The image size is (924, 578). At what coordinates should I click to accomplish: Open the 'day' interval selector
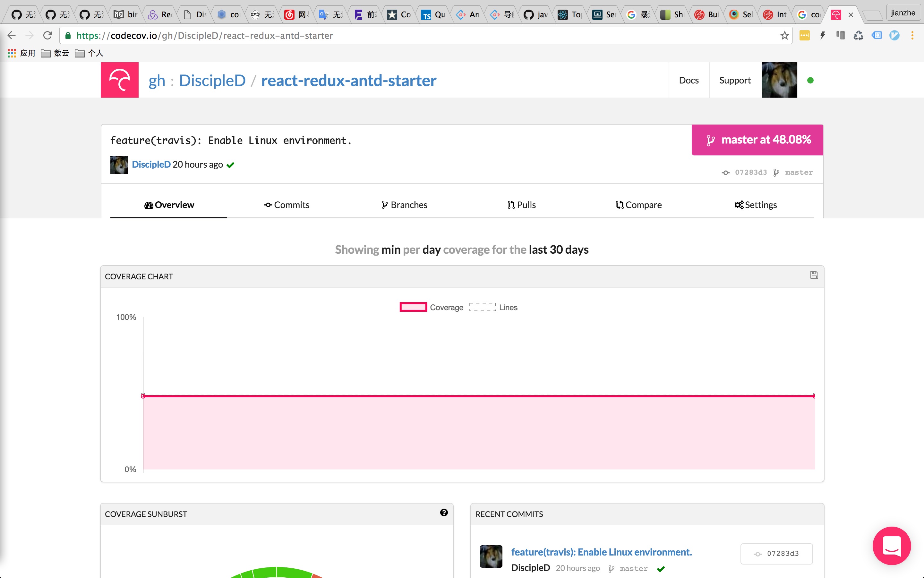[x=432, y=250]
